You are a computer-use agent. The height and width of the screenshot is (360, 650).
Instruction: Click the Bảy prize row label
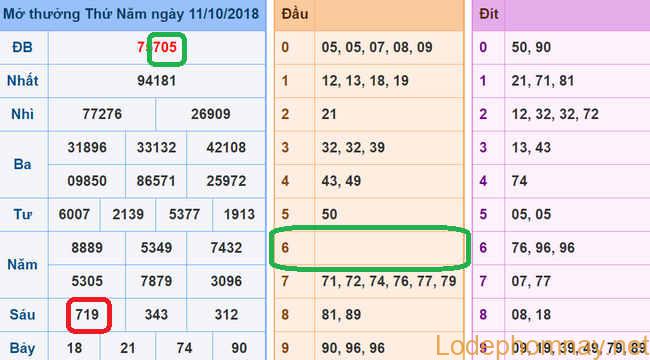click(x=22, y=348)
